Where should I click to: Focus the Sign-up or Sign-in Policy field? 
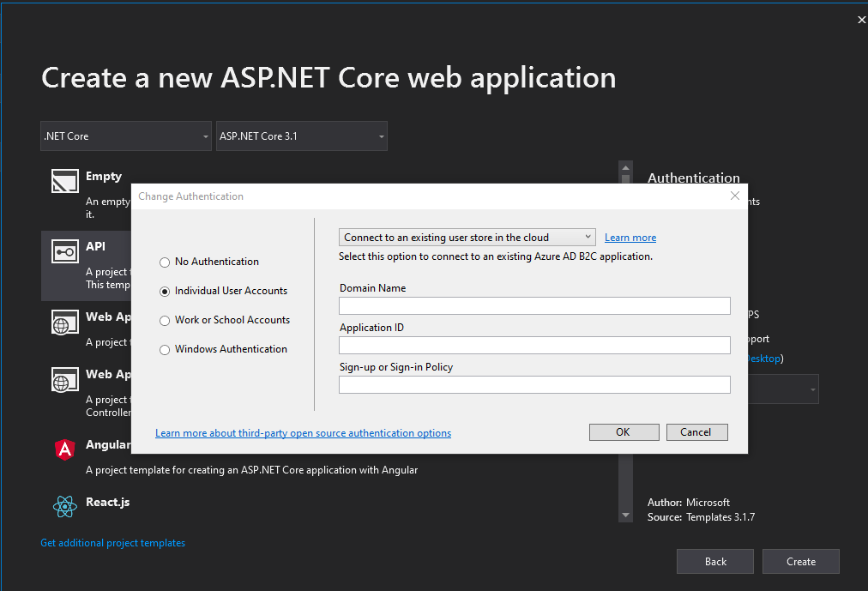[534, 384]
